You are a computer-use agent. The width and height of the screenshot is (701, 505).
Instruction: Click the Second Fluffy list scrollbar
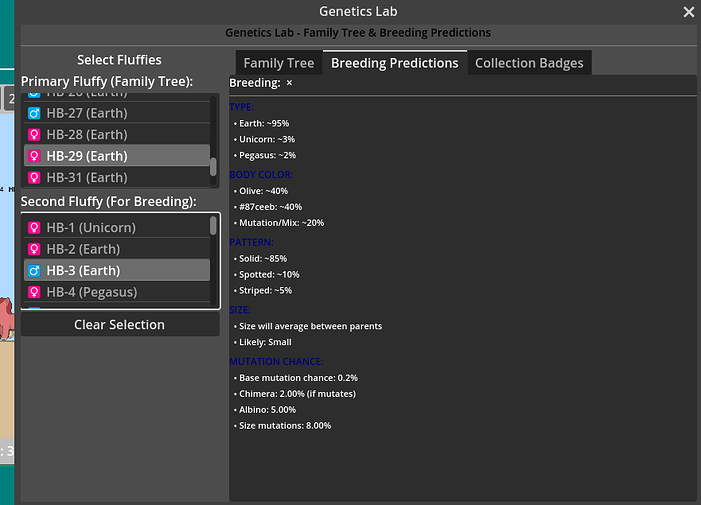pyautogui.click(x=213, y=226)
